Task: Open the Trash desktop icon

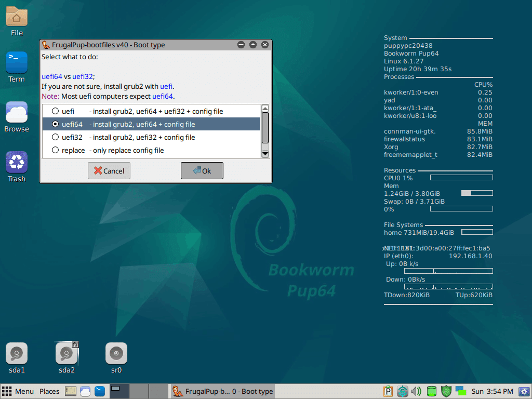Action: point(17,167)
